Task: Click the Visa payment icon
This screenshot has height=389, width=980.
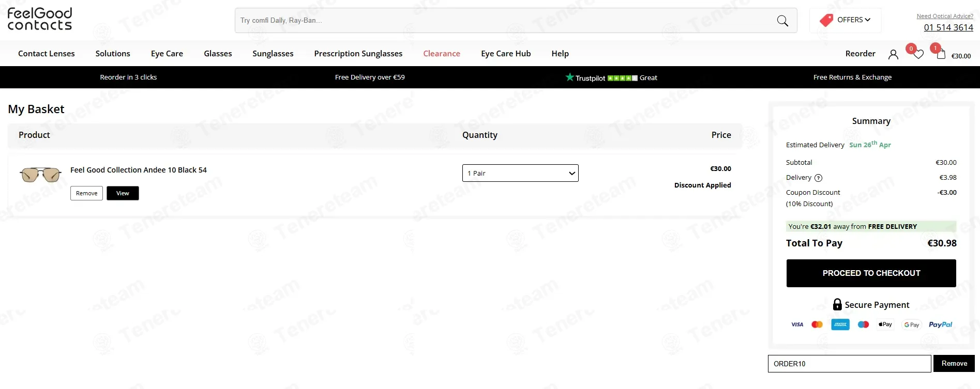Action: tap(797, 324)
